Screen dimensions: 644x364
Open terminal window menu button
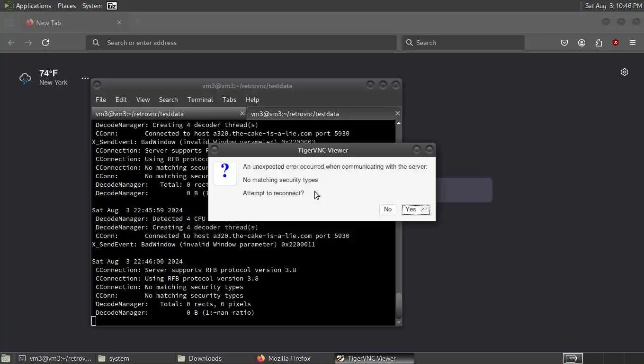pos(97,85)
